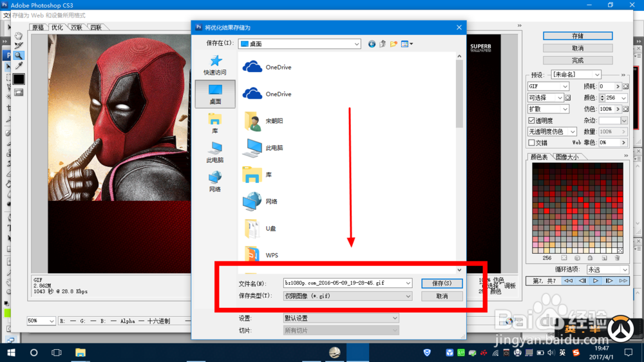
Task: Open Quick Access (快速访问) in sidebar
Action: coord(215,65)
